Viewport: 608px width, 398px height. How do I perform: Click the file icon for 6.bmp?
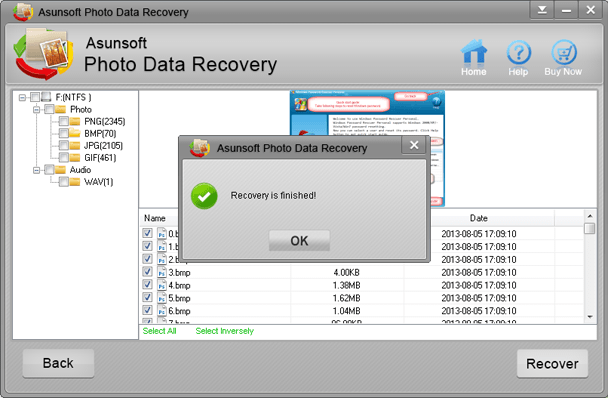(x=162, y=311)
